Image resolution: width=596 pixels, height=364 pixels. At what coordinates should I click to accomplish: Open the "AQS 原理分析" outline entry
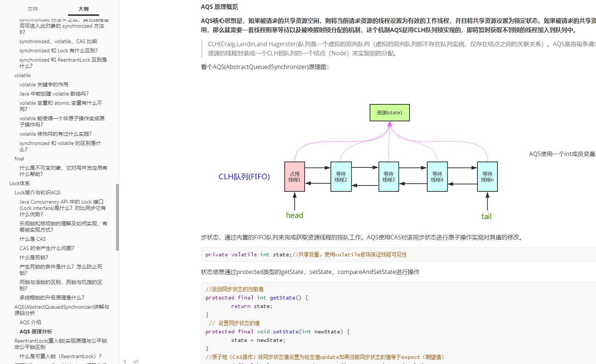point(35,331)
